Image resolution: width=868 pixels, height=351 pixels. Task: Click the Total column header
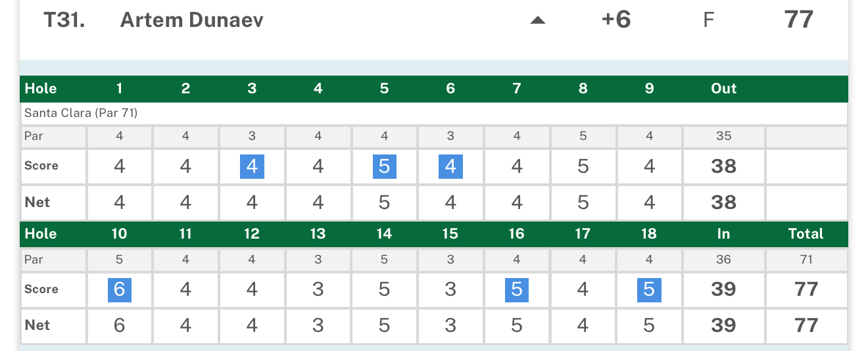coord(806,234)
